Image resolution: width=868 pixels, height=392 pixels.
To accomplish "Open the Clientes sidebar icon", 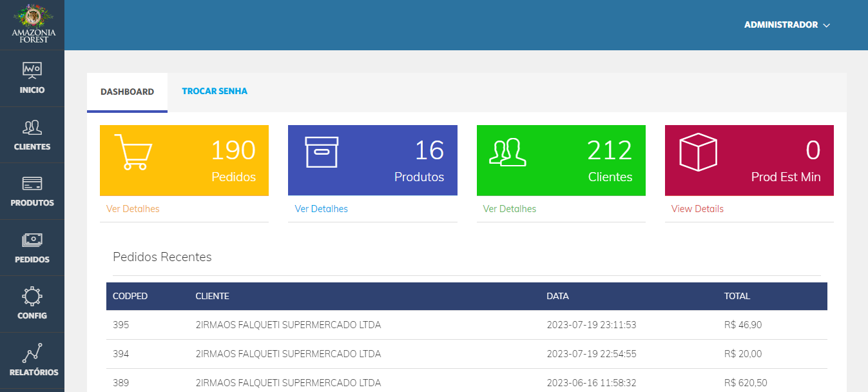I will pos(32,126).
